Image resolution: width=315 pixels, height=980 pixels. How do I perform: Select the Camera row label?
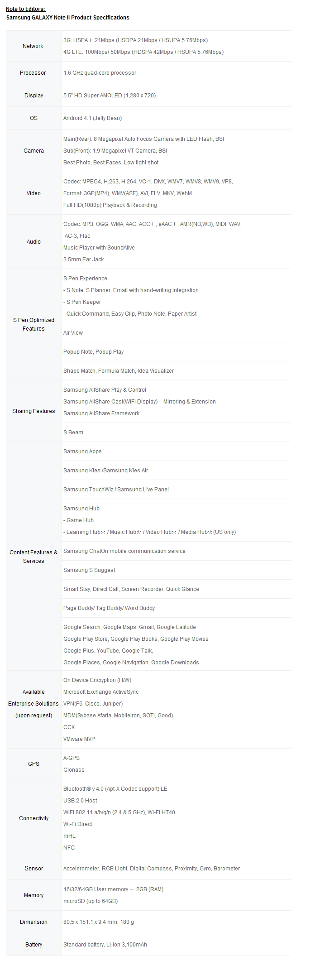point(33,151)
